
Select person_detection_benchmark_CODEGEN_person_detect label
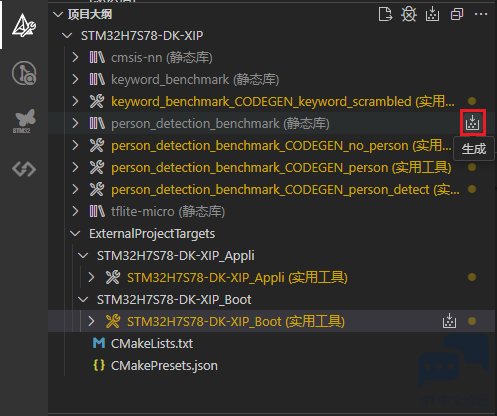285,189
